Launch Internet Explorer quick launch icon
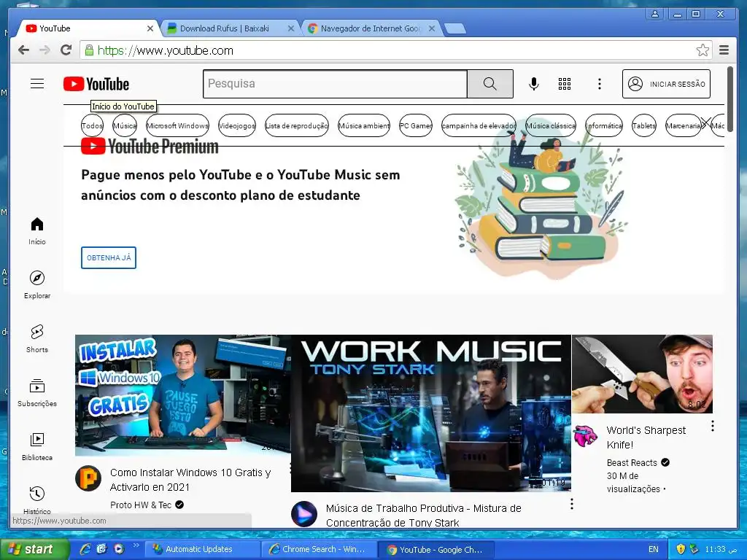Screen dimensions: 747x560 pos(85,549)
